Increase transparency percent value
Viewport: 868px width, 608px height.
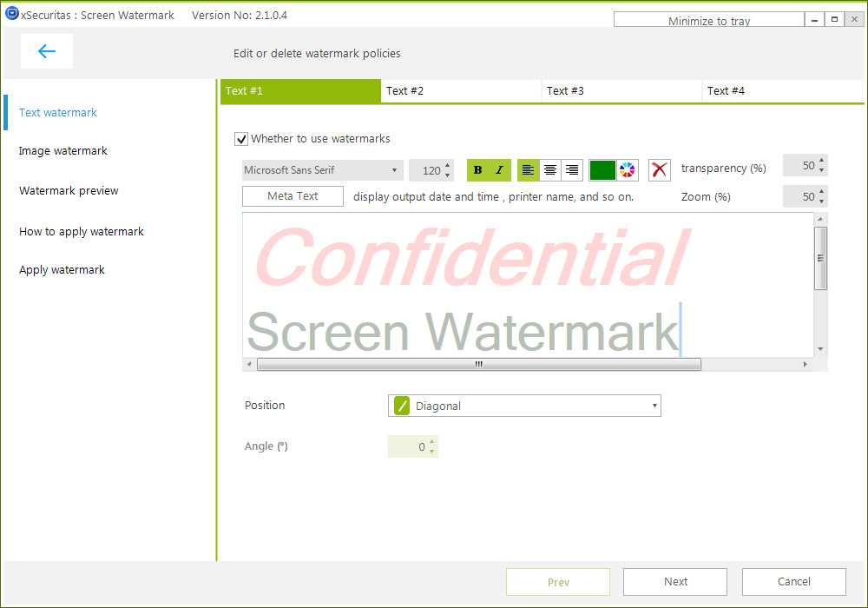click(821, 161)
